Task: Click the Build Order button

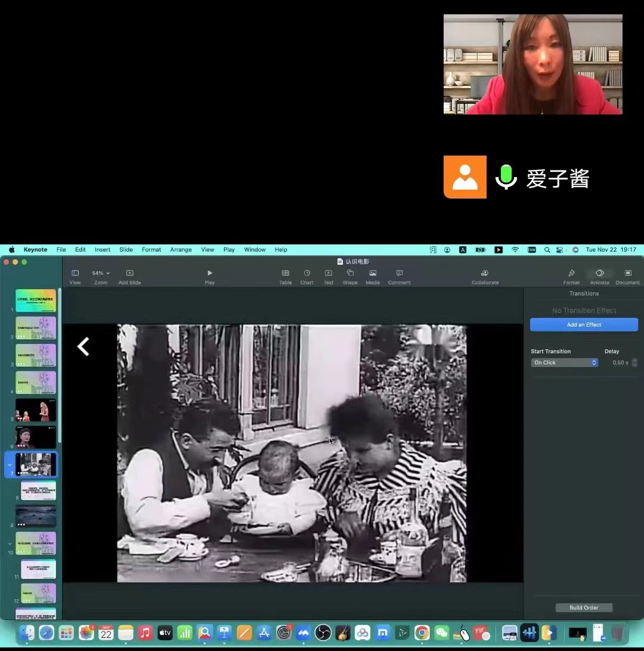Action: click(584, 607)
